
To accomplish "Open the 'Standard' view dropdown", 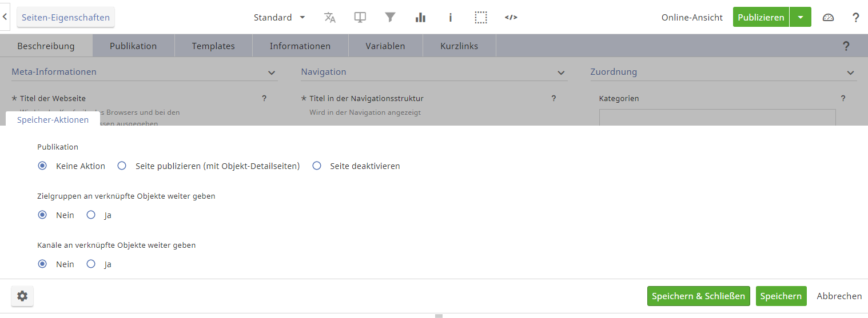I will click(x=279, y=17).
